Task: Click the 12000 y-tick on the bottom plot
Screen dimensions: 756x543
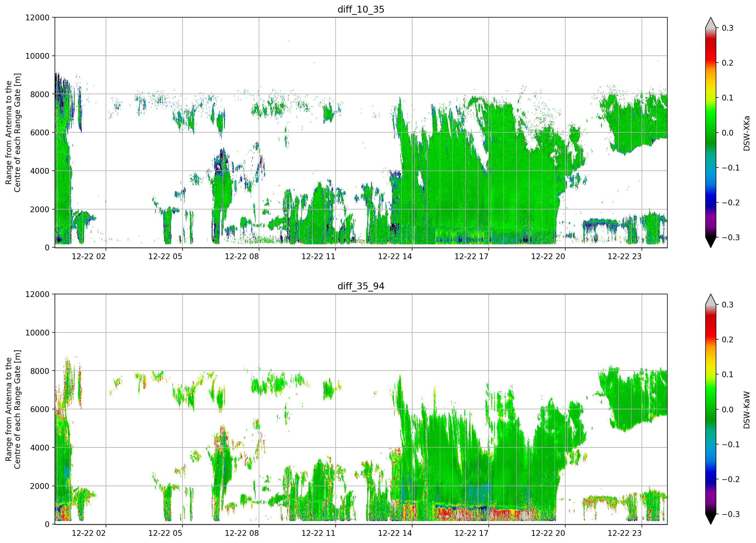Action: tap(37, 295)
